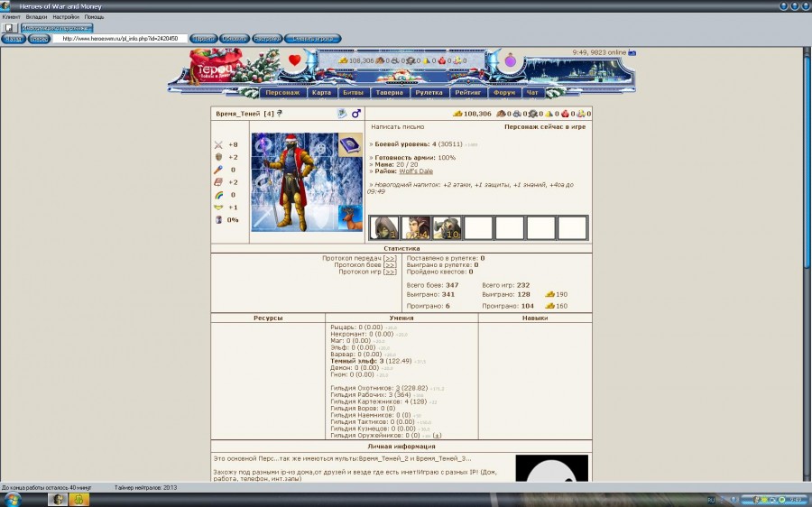Click the first hooded army unit portrait
This screenshot has width=812, height=507.
tap(384, 228)
